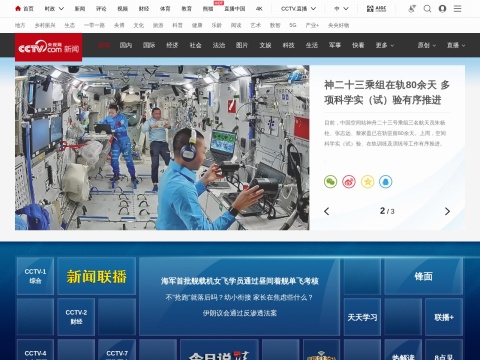The height and width of the screenshot is (360, 480).
Task: Open 经济 in the dark navbar
Action: coord(172,45)
